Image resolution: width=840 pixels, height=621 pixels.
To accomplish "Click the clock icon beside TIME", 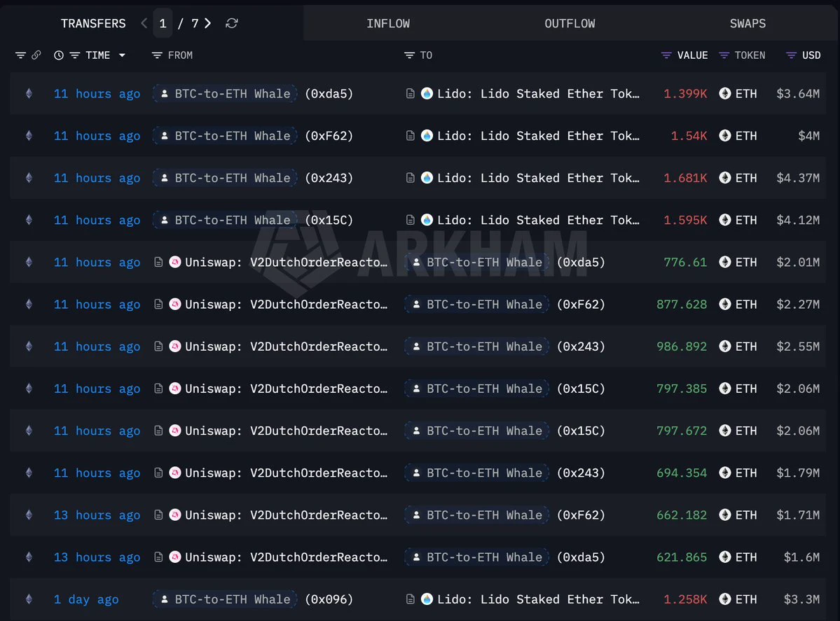I will [58, 55].
